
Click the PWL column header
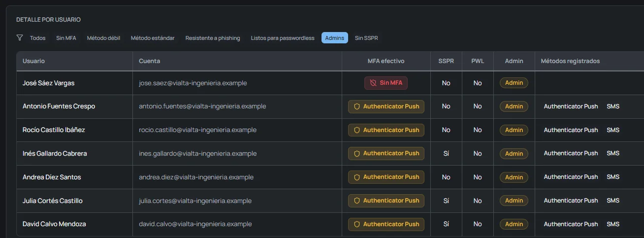click(478, 61)
